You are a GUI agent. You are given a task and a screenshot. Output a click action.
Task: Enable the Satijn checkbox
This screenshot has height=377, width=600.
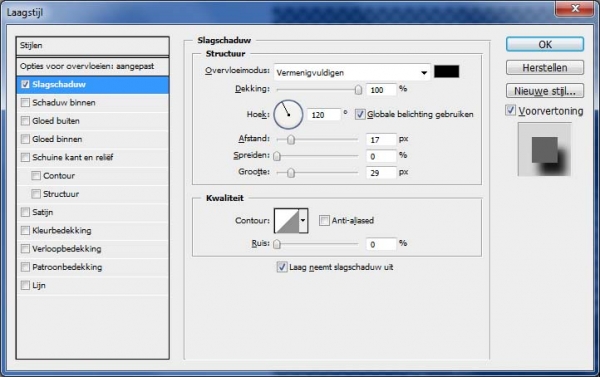[x=25, y=212]
